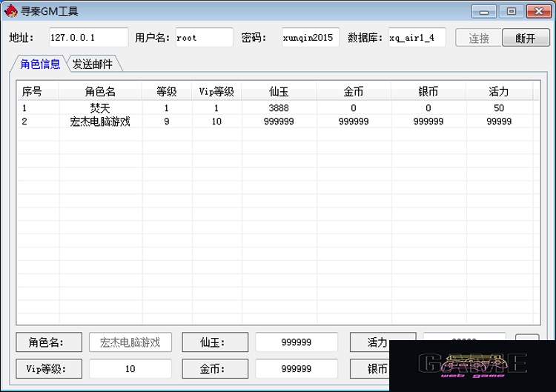
Task: Focus the Vip等级 value field showing 10
Action: click(130, 368)
